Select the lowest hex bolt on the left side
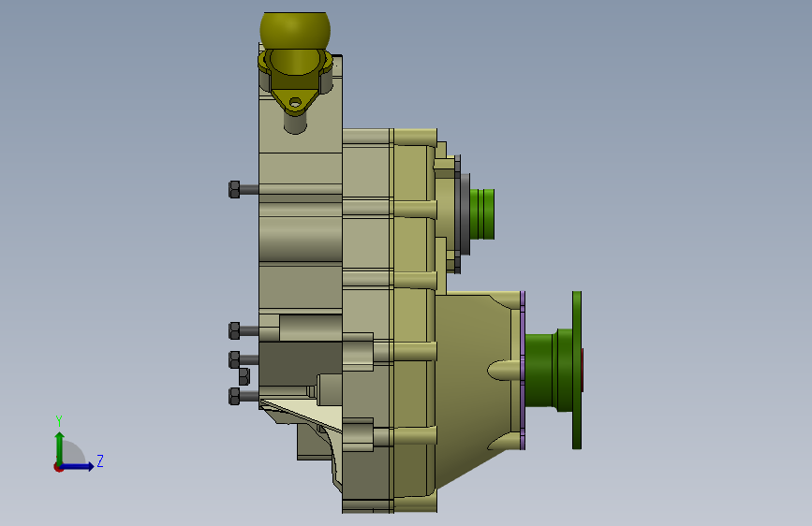Screen dimensions: 812x526 coord(243,396)
